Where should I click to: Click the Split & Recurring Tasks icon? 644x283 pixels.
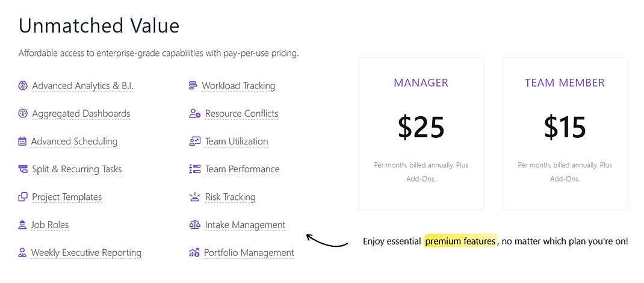23,169
